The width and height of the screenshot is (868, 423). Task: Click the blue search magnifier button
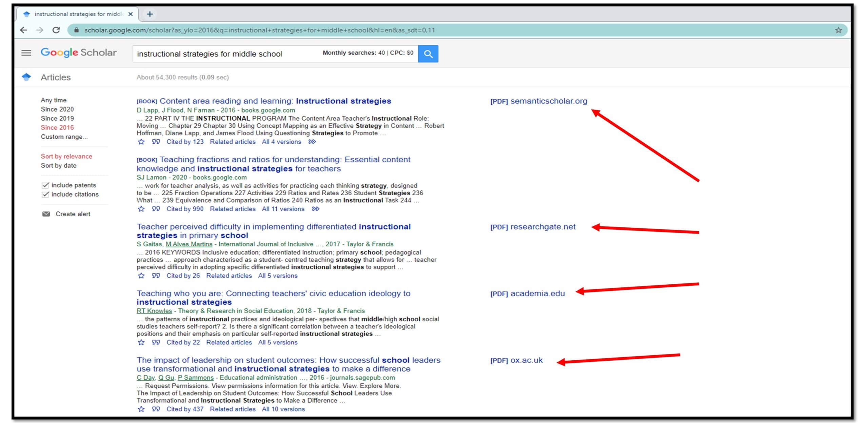coord(428,54)
